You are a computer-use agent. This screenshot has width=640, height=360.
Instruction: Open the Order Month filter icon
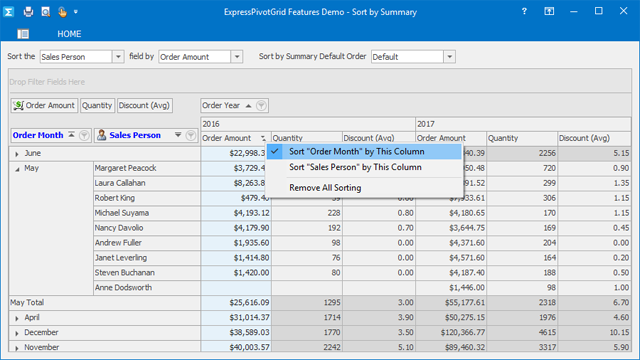[84, 135]
